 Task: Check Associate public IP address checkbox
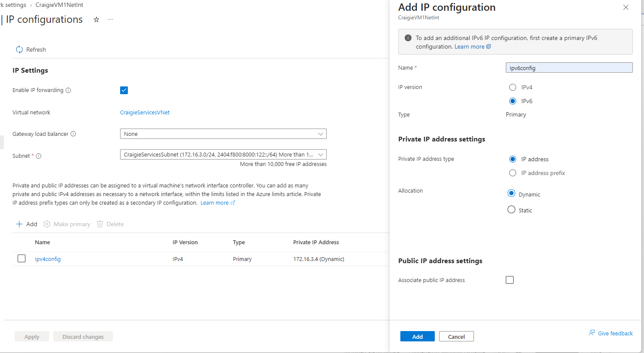pos(510,280)
